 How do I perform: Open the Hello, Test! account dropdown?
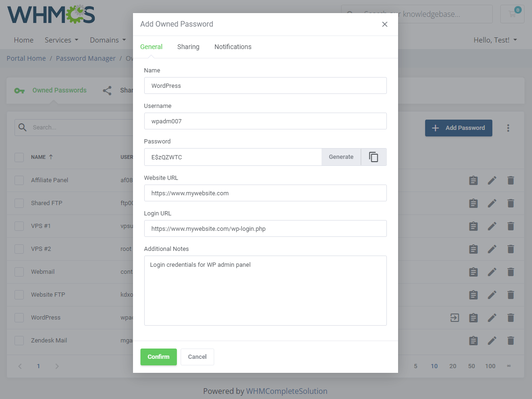pyautogui.click(x=495, y=40)
